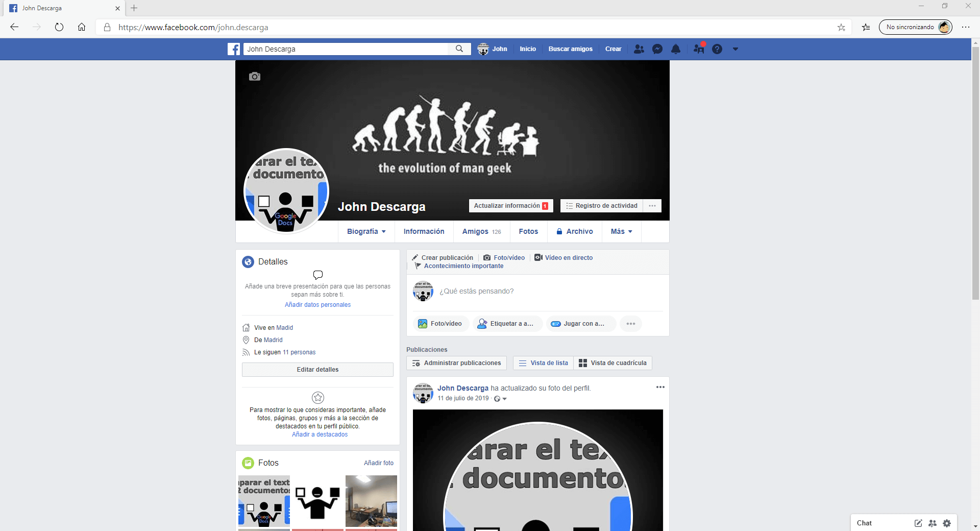Open the Amigos tab
980x531 pixels.
pos(481,231)
